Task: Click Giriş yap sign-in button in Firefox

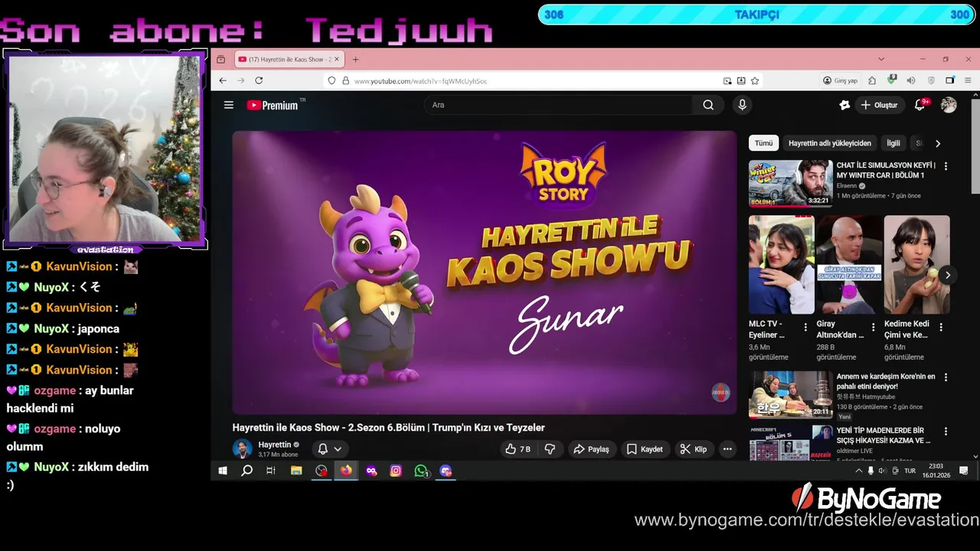Action: [840, 80]
